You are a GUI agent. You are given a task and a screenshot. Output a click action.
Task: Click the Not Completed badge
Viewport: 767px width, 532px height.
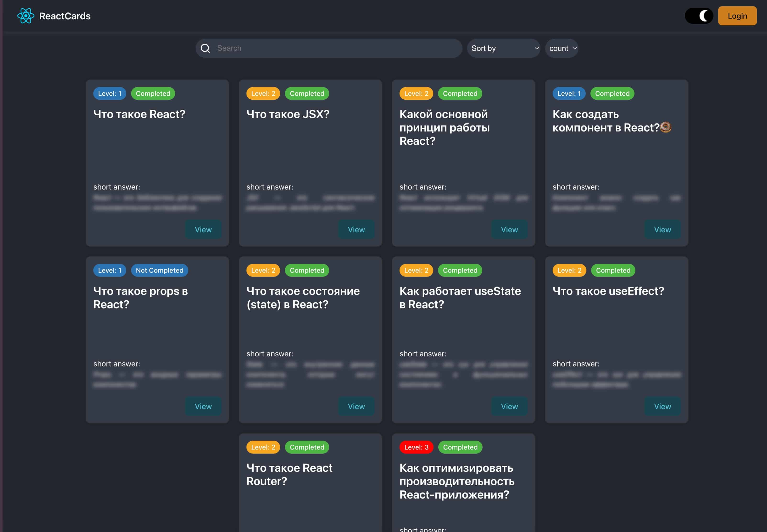[x=160, y=270]
